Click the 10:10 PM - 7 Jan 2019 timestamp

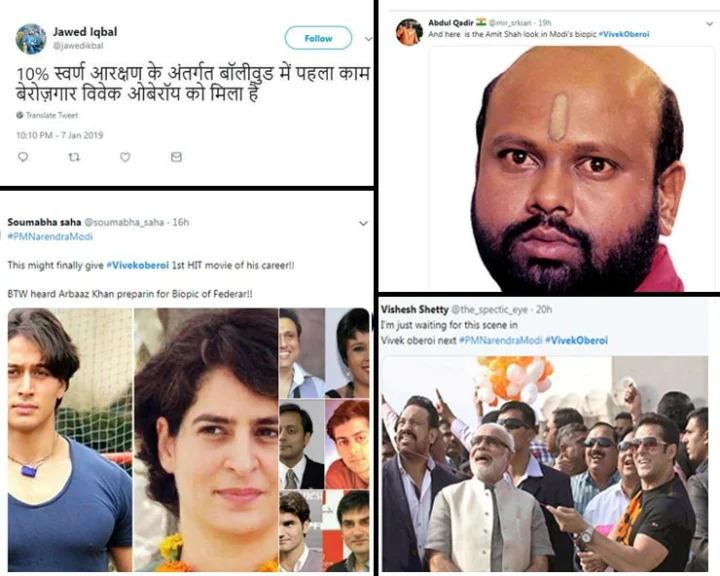(59, 135)
